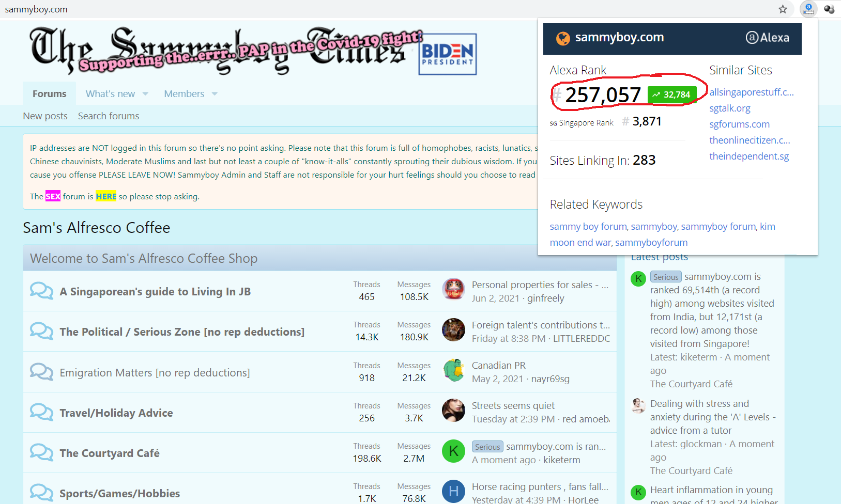Open Emigration Matters forum
The width and height of the screenshot is (841, 504).
coord(155,372)
